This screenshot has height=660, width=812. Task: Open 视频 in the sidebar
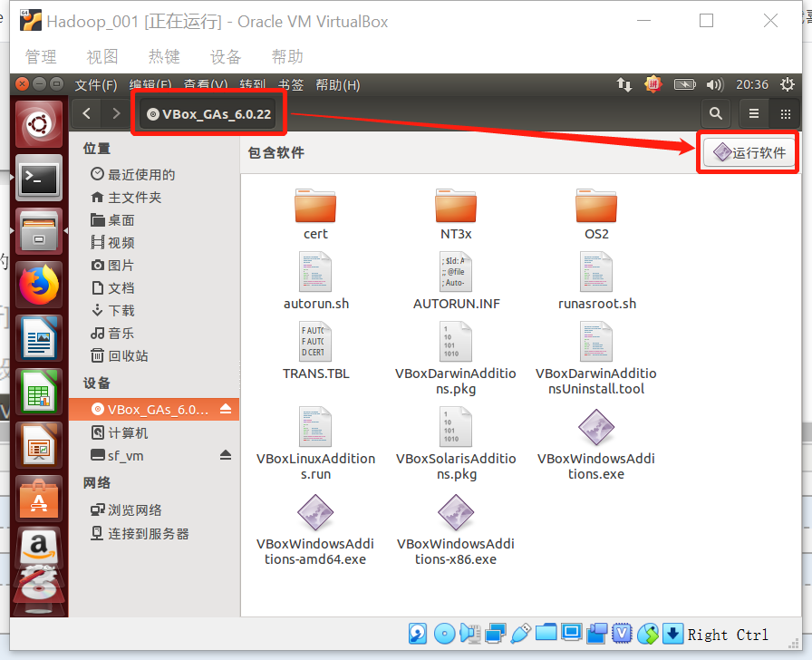112,242
